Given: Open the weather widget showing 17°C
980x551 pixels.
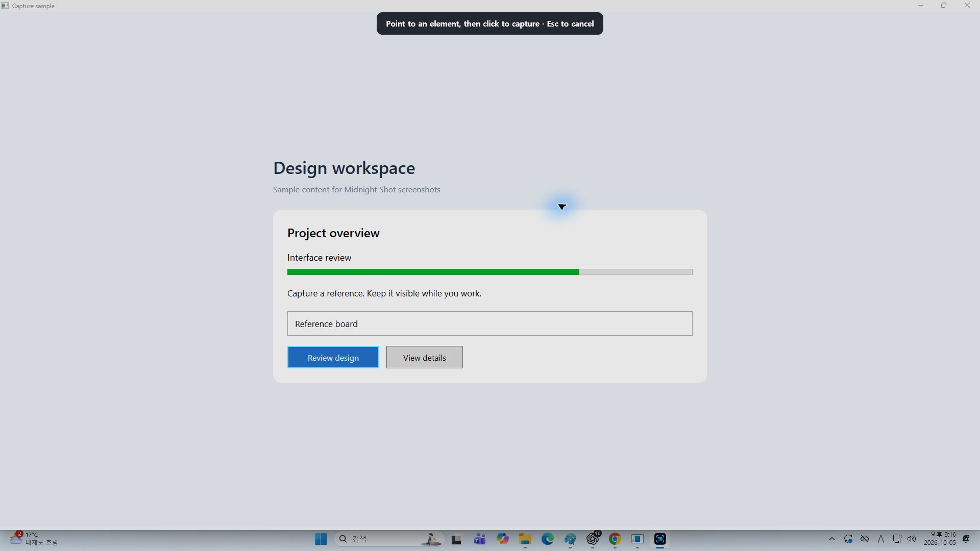Looking at the screenshot, I should click(34, 539).
